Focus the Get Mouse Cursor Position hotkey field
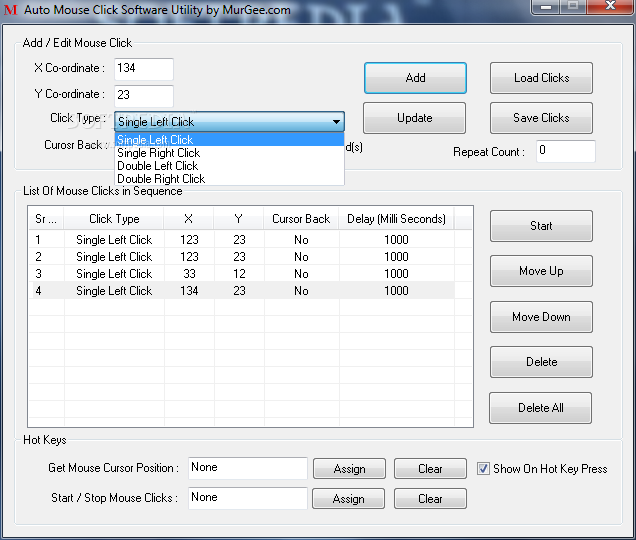The height and width of the screenshot is (540, 636). click(248, 468)
